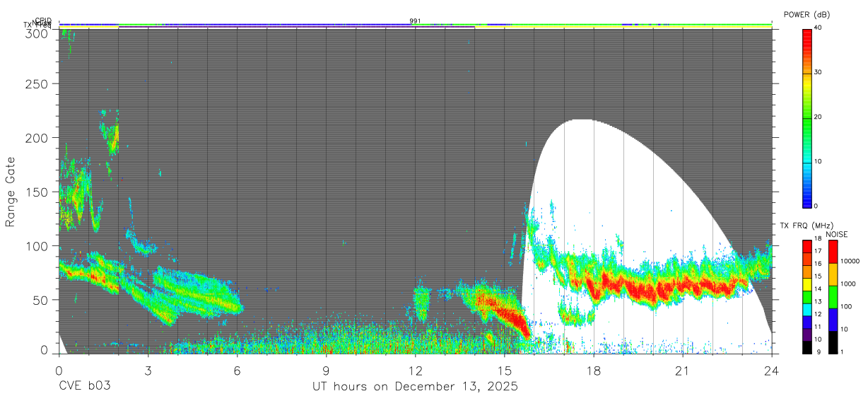The width and height of the screenshot is (868, 401).
Task: Click the '30' label on power scale
Action: point(817,72)
